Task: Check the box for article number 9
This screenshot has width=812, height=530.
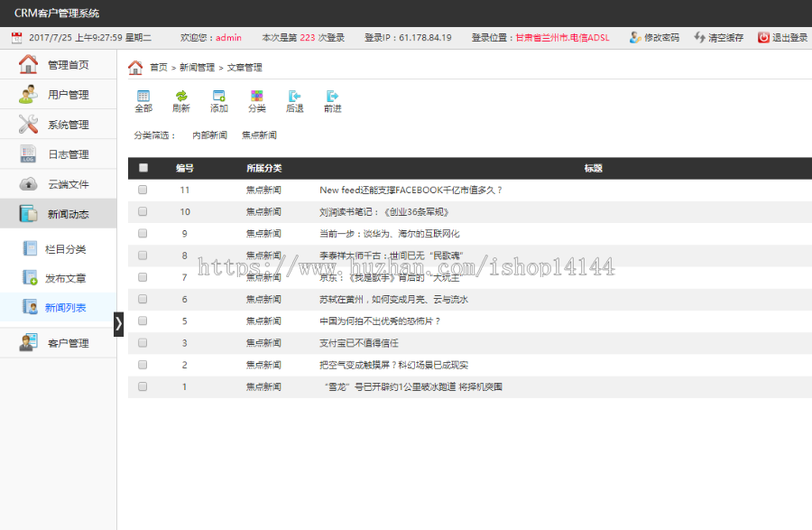Action: 143,233
